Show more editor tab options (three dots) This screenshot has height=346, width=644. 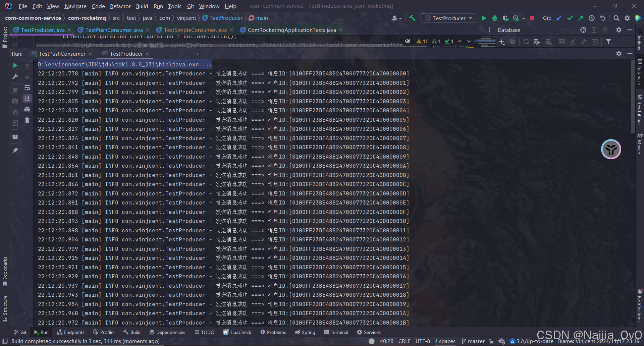click(x=490, y=30)
